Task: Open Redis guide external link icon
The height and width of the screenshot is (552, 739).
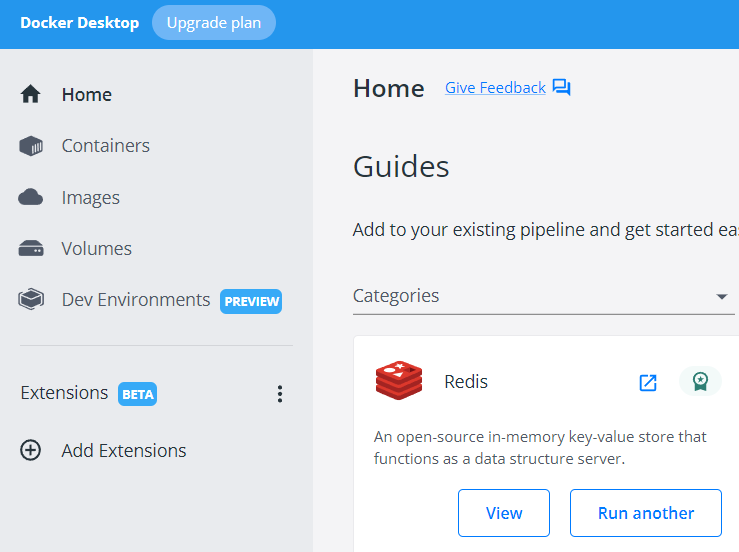Action: pos(648,382)
